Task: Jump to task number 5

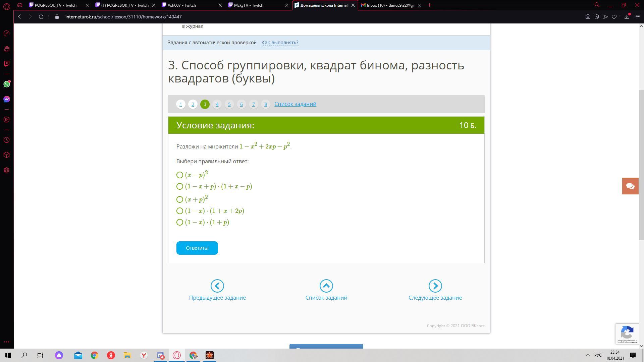Action: coord(229,104)
